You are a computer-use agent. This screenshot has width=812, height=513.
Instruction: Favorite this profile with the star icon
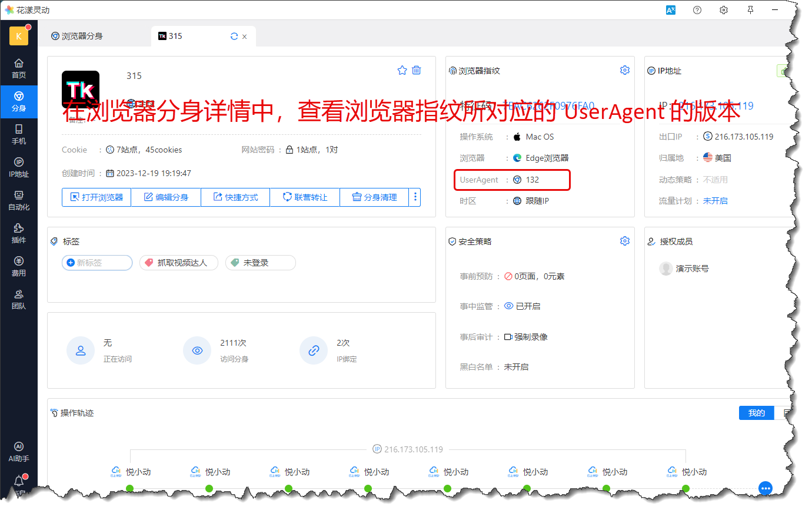pyautogui.click(x=402, y=70)
